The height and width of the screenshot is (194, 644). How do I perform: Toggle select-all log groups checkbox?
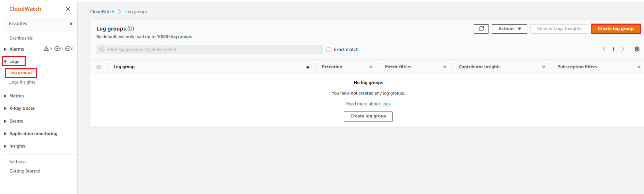(x=99, y=67)
